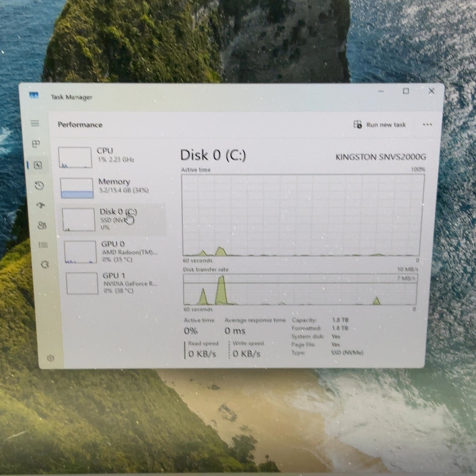Select the Performance page icon
The image size is (476, 476).
[x=38, y=165]
